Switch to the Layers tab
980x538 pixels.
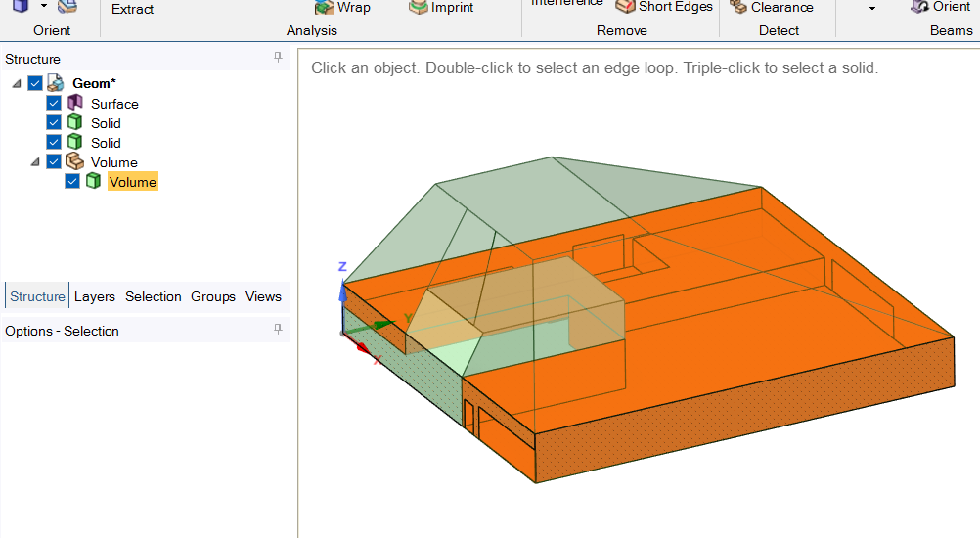tap(95, 296)
